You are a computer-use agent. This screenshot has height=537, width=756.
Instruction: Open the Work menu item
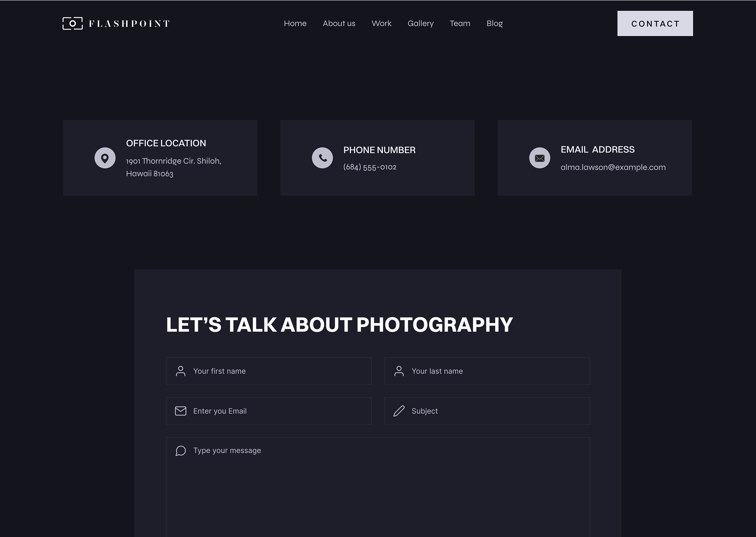click(x=381, y=23)
